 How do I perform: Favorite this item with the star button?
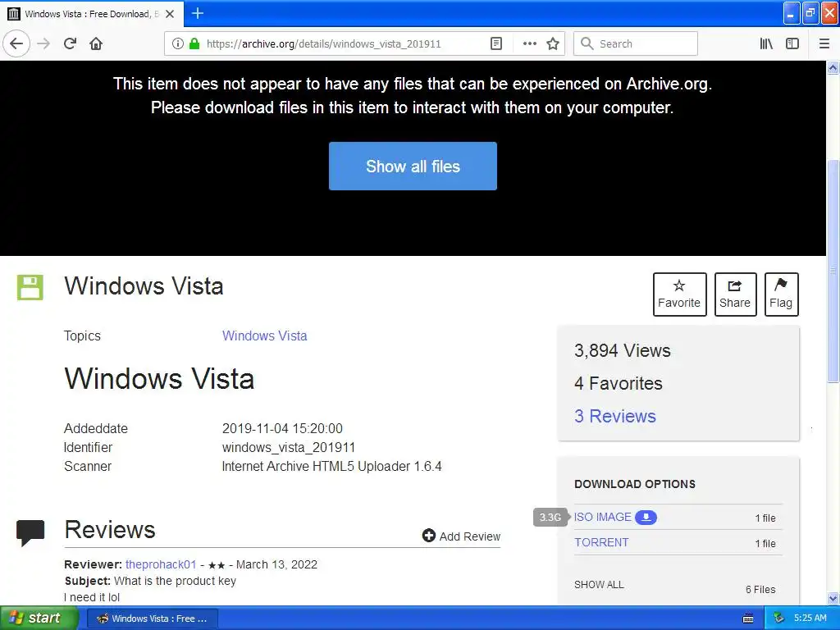(x=680, y=294)
